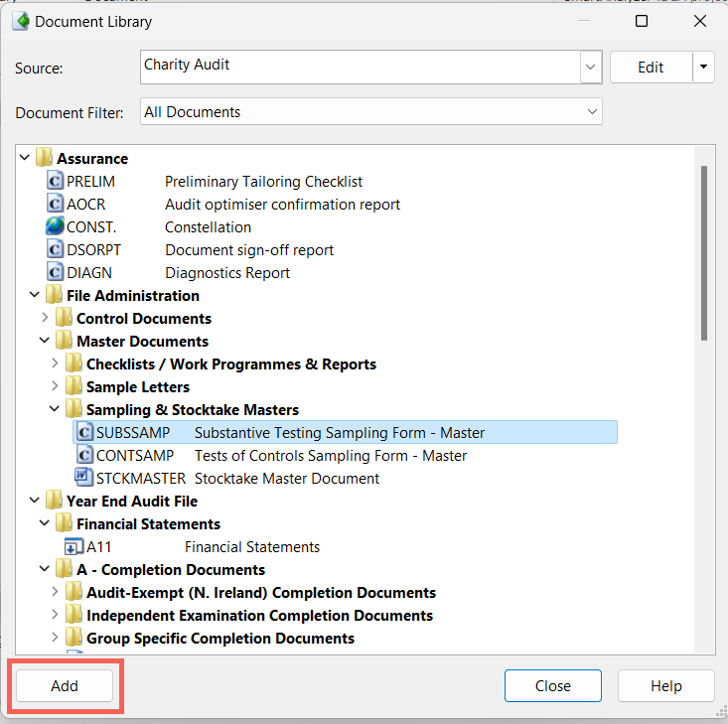Screen dimensions: 728x724
Task: Click the AOCR document icon
Action: pos(55,203)
